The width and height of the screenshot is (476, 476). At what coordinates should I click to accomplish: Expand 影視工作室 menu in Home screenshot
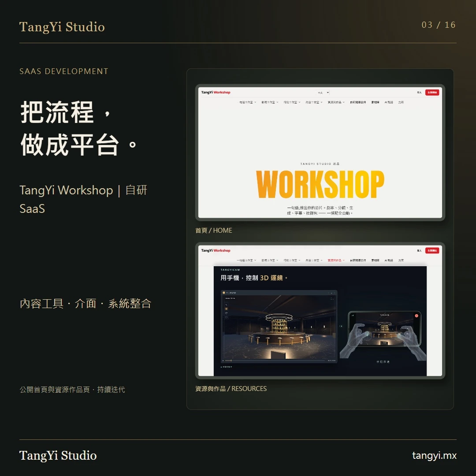pos(270,102)
